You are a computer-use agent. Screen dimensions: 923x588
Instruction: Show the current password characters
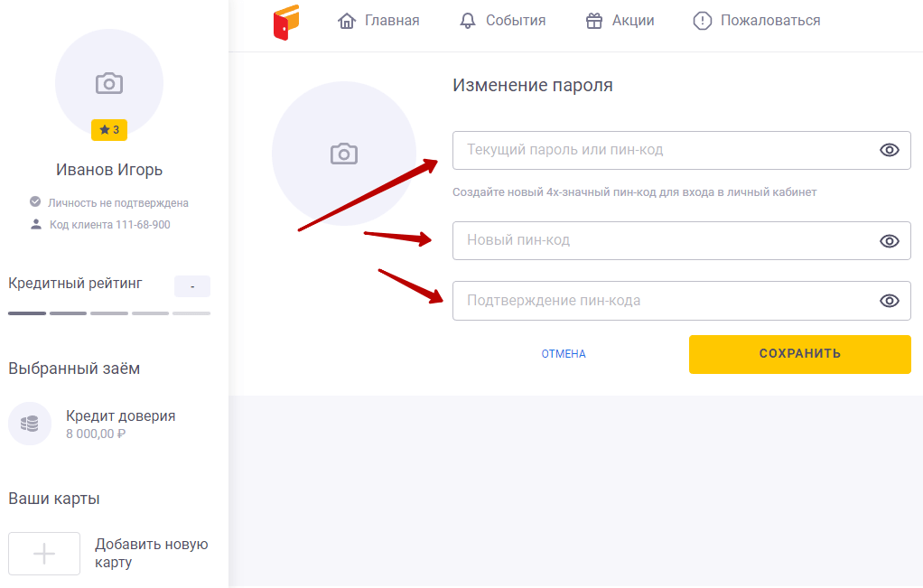click(x=890, y=150)
